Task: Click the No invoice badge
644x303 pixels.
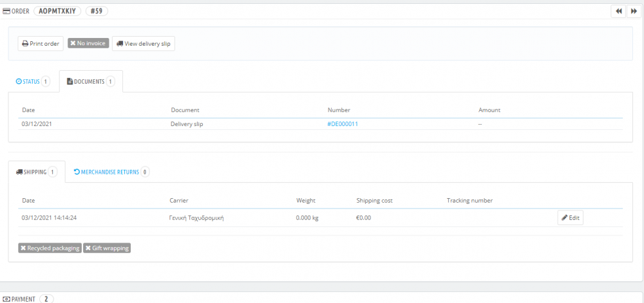Action: (88, 43)
